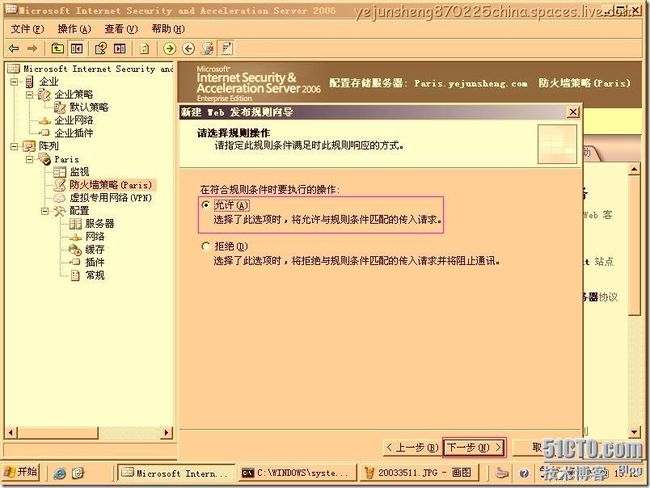
Task: Close the Web publishing rule wizard
Action: click(573, 112)
